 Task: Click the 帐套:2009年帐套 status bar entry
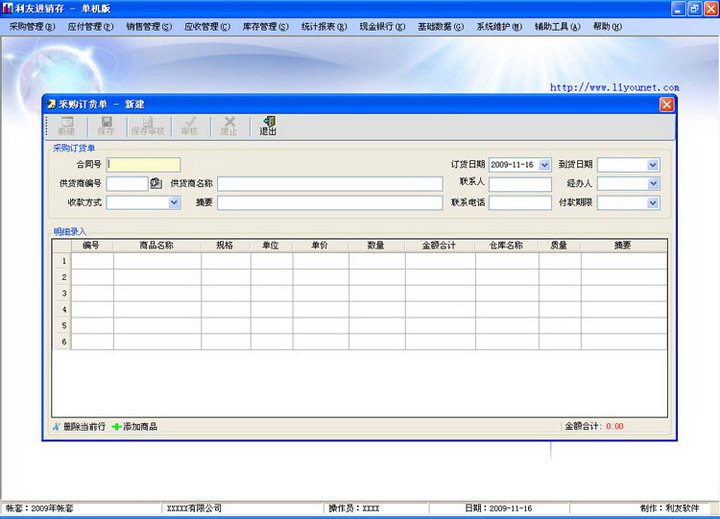coord(39,508)
